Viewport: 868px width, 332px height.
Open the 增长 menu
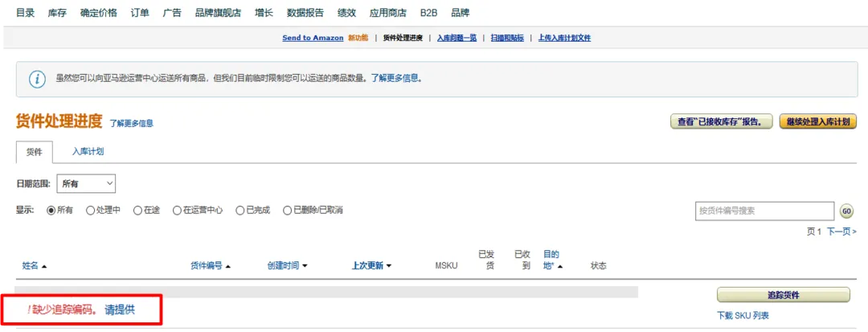pos(264,13)
